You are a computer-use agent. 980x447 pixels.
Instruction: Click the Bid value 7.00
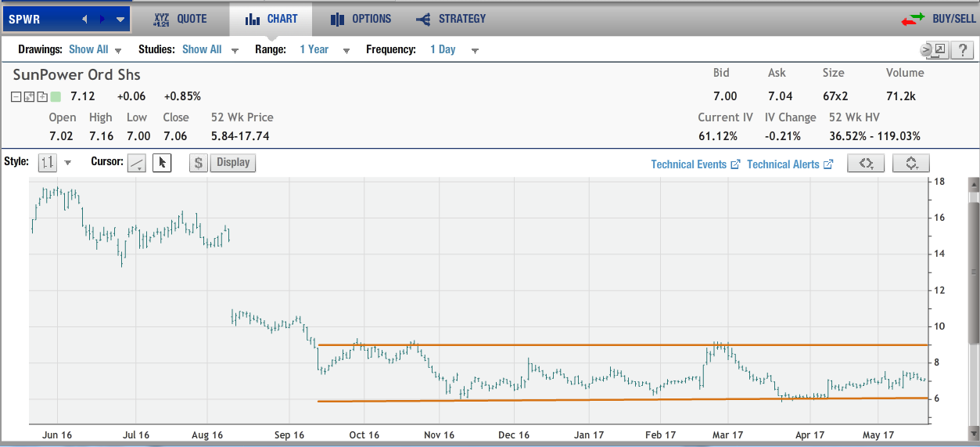(725, 96)
